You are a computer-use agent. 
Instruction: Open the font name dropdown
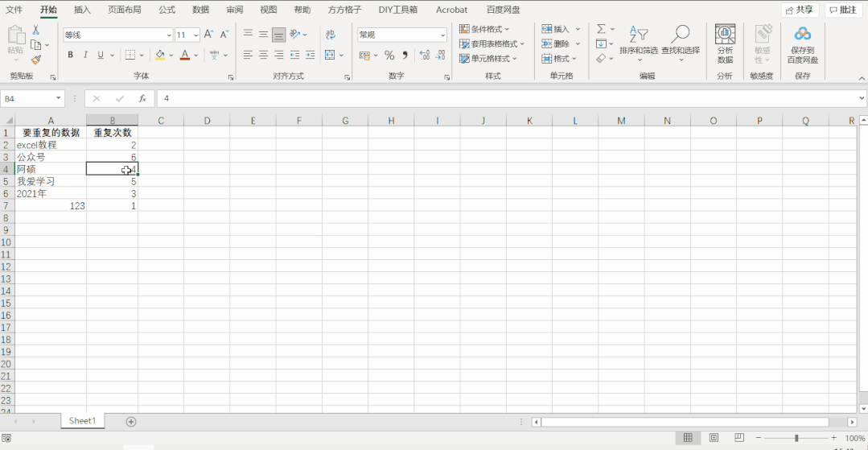click(169, 35)
